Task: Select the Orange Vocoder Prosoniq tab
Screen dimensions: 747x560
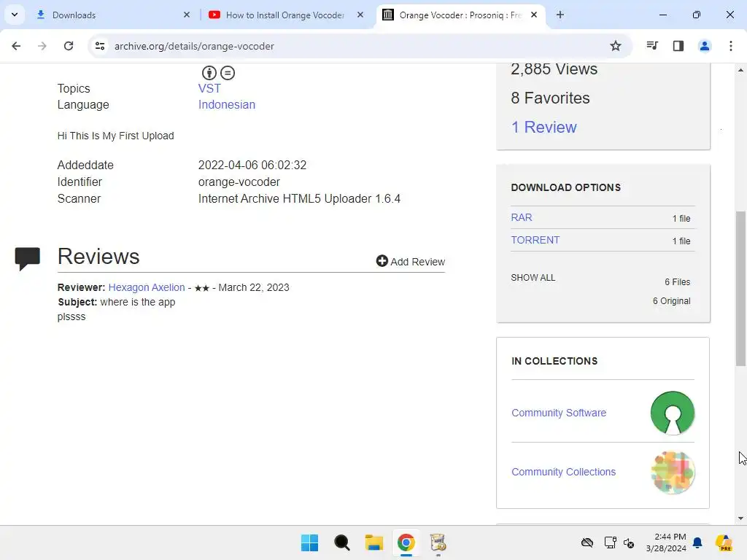Action: [461, 15]
